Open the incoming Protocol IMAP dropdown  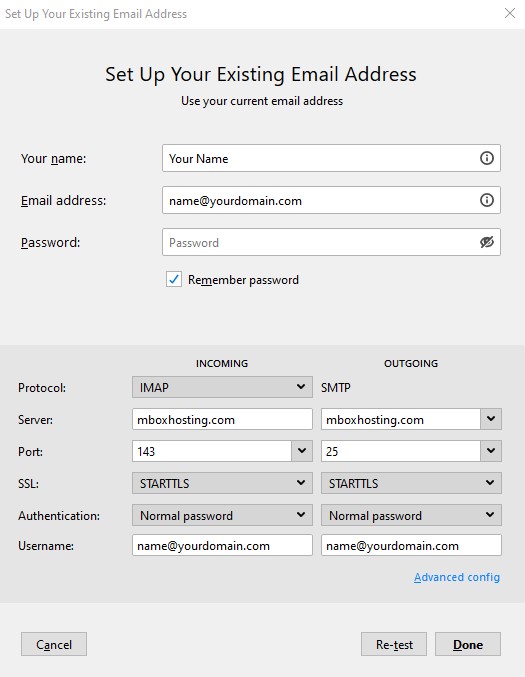coord(222,387)
